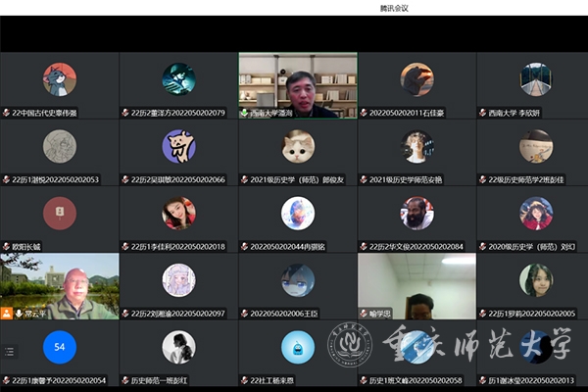Click blue 54 avatar of 22历1康馨予2022050202054
The image size is (588, 392).
click(x=60, y=346)
